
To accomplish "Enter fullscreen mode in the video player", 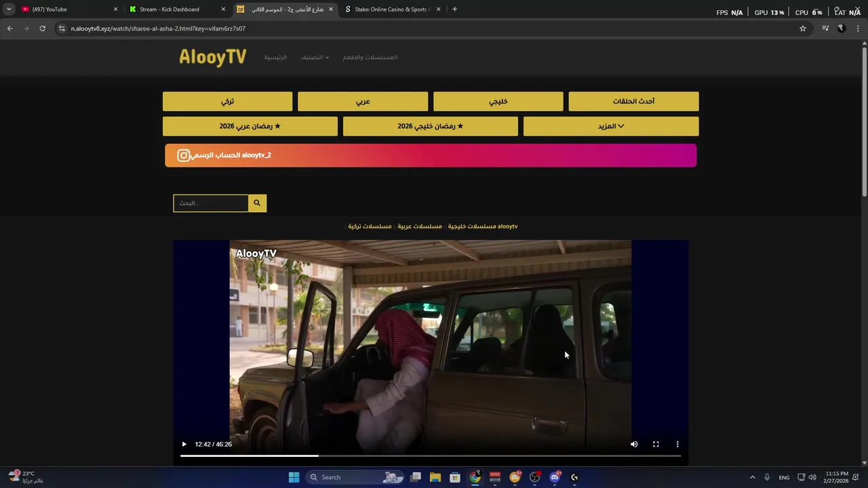I will (656, 445).
